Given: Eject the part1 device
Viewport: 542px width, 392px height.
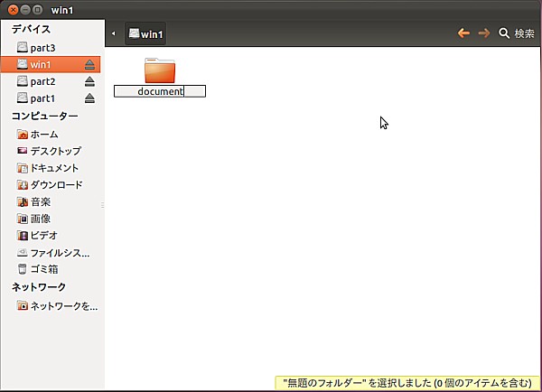Looking at the screenshot, I should click(89, 98).
